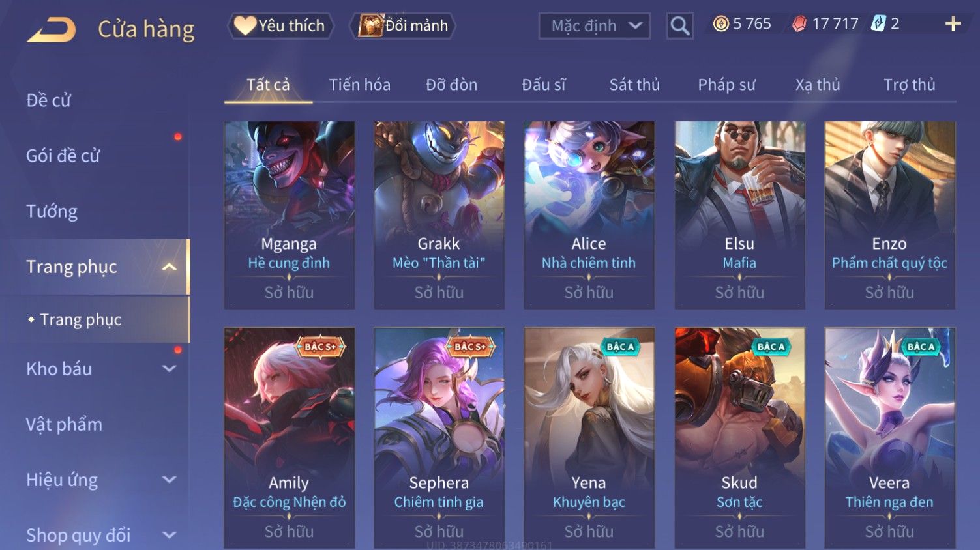The height and width of the screenshot is (550, 980).
Task: Tap the plus icon to add currency
Action: 953,24
